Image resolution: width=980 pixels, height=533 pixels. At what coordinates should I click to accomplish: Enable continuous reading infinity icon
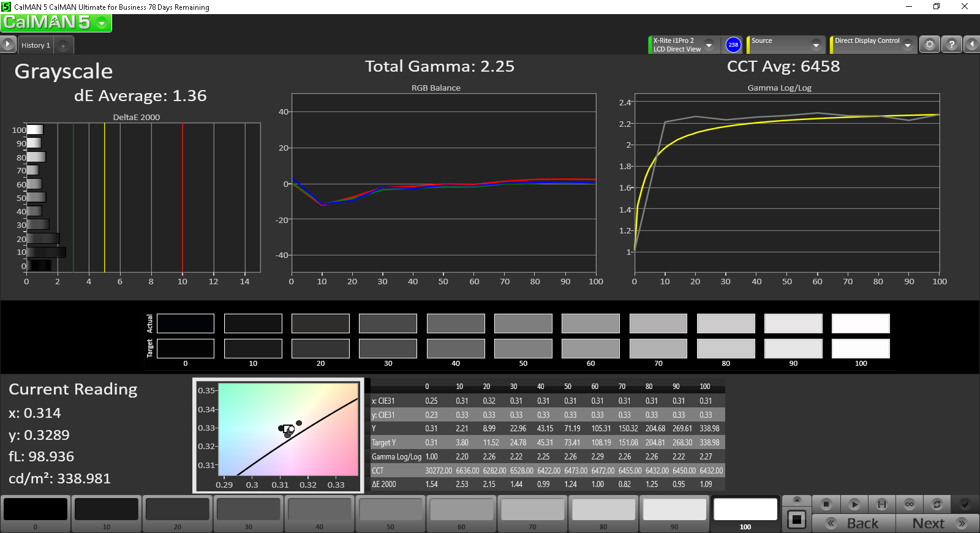click(909, 504)
